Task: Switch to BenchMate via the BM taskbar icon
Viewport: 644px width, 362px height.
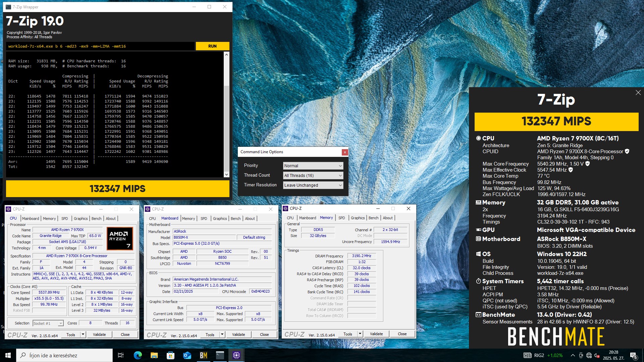Action: (x=203, y=355)
